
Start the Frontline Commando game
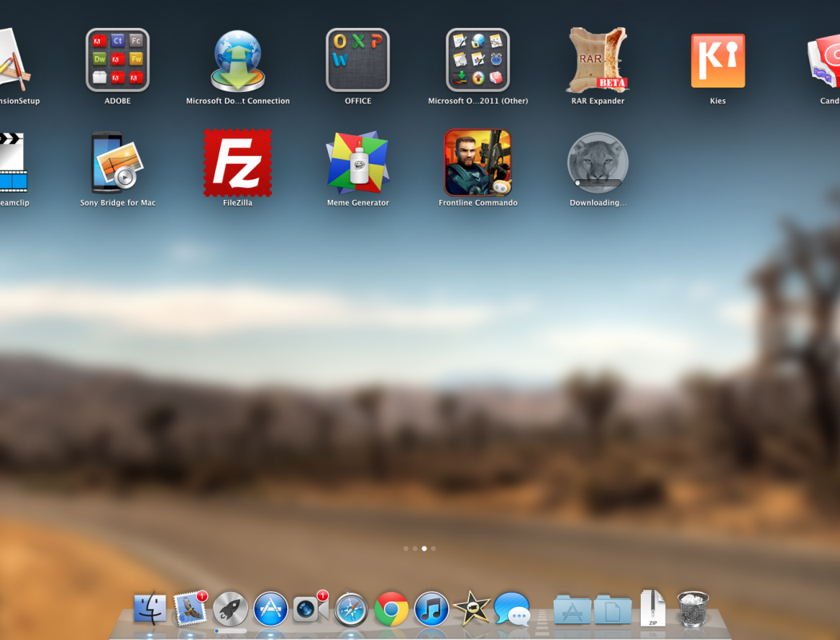coord(478,162)
